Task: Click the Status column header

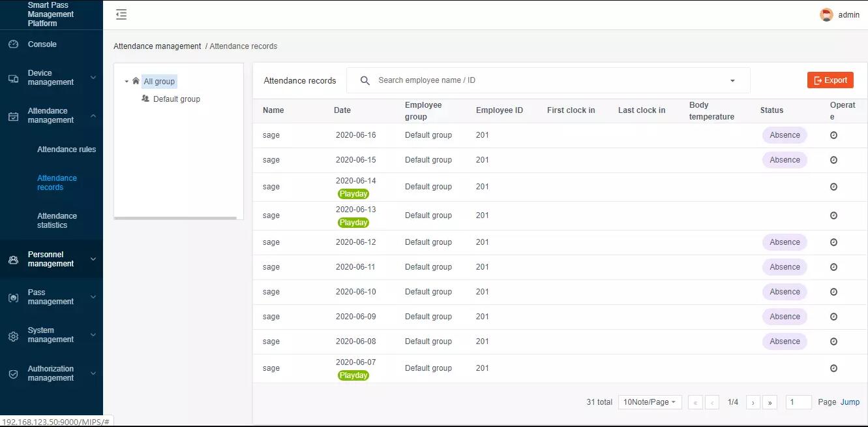Action: click(771, 110)
